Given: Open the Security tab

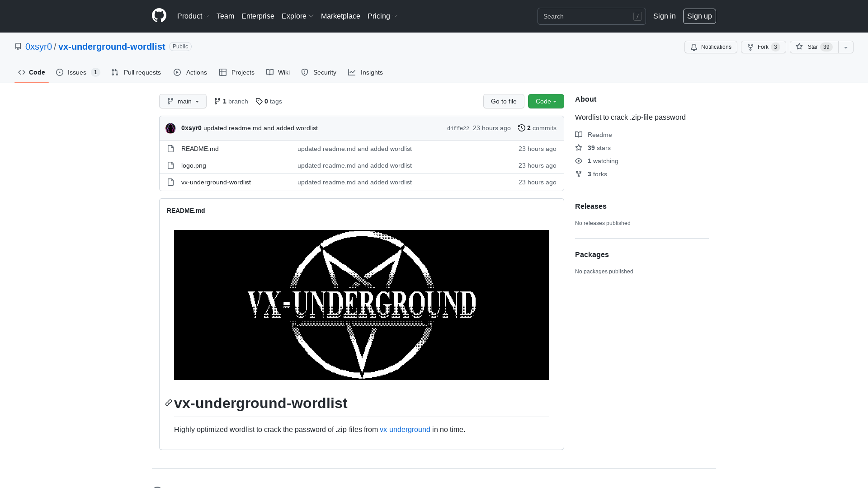Looking at the screenshot, I should click(x=319, y=72).
